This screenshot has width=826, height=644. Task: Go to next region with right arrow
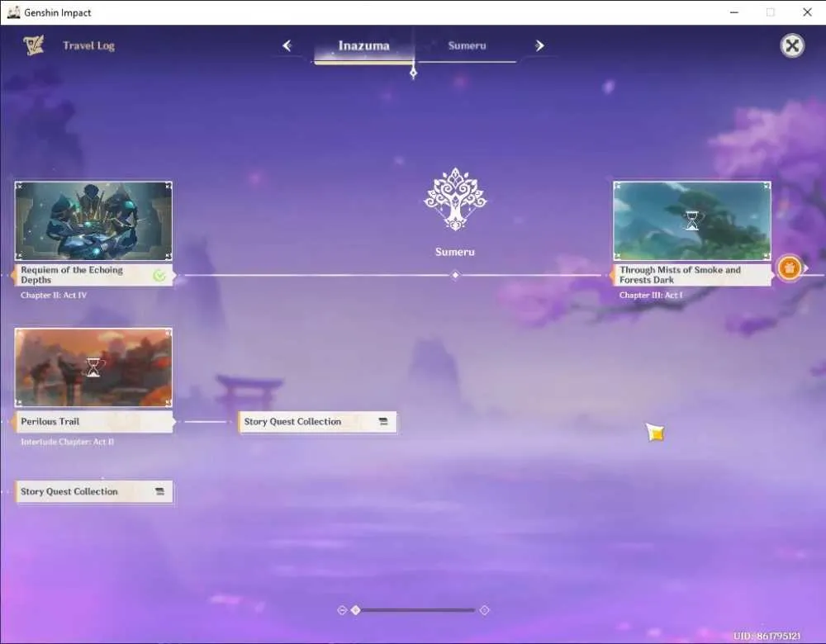pos(539,45)
